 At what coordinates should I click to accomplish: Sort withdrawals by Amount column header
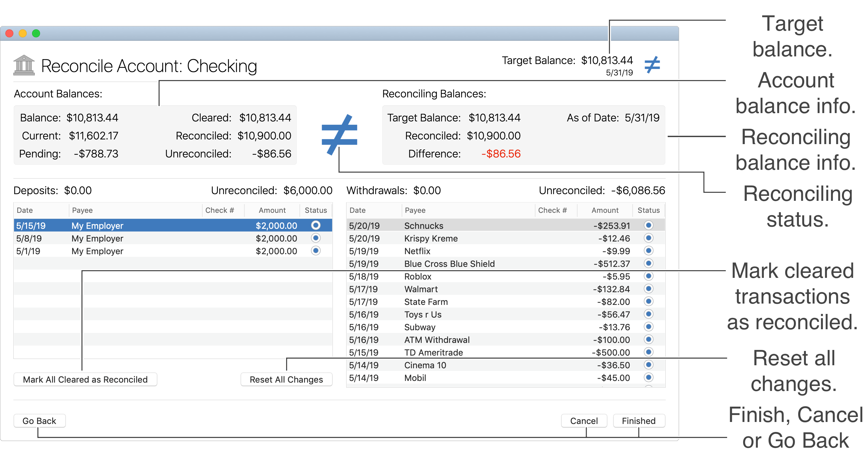coord(605,210)
